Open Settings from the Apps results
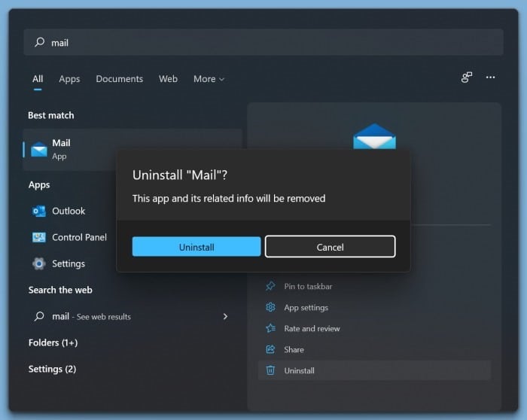 69,263
